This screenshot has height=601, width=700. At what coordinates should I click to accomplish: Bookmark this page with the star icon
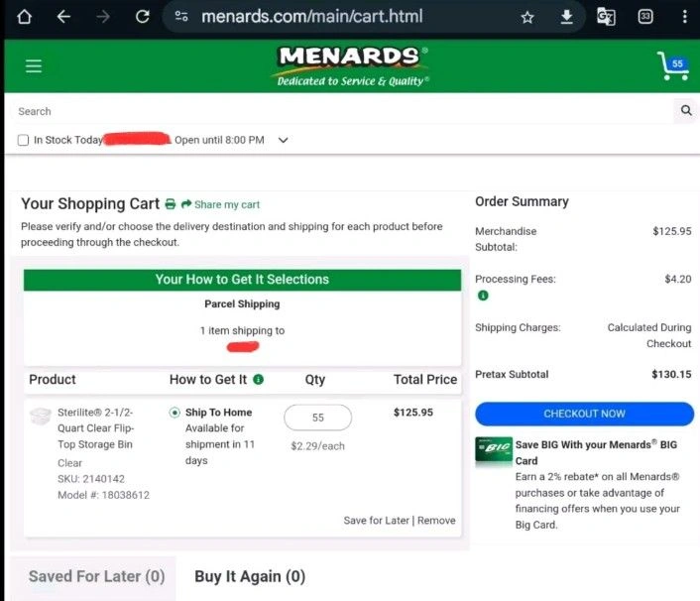[527, 17]
